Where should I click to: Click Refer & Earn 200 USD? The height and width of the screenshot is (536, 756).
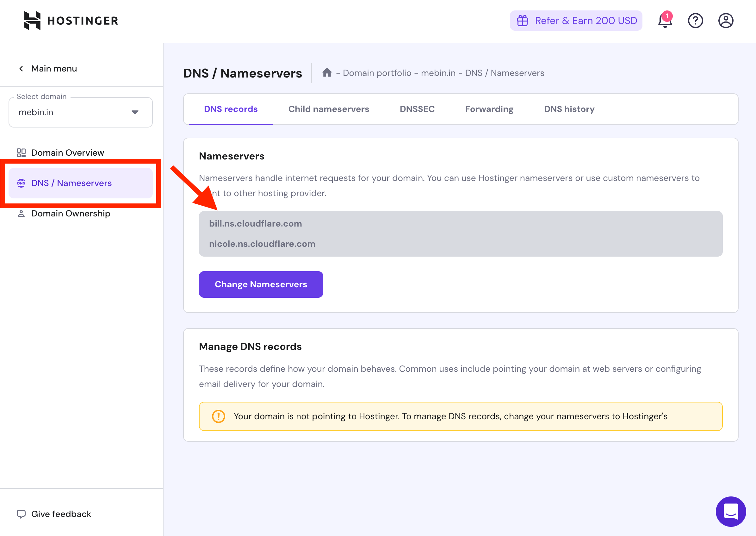point(586,21)
